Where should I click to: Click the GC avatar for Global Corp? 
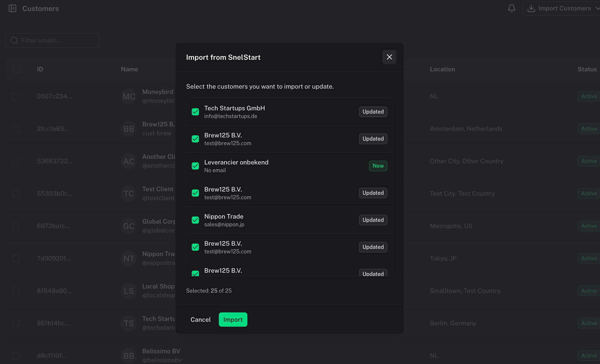coord(129,226)
